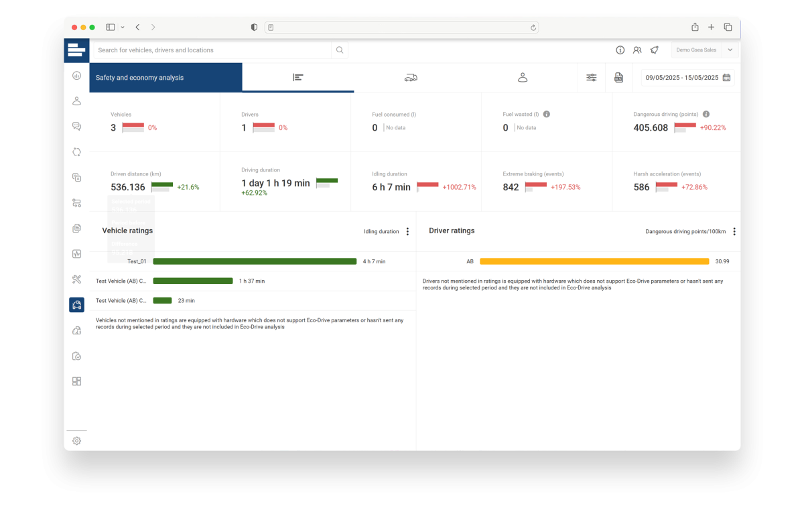Click the information circle icon in header
804x532 pixels.
tap(620, 50)
